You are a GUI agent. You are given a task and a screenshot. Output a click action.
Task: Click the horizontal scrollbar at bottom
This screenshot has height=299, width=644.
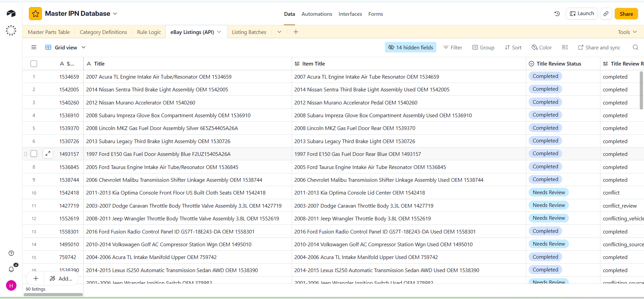pos(53,295)
